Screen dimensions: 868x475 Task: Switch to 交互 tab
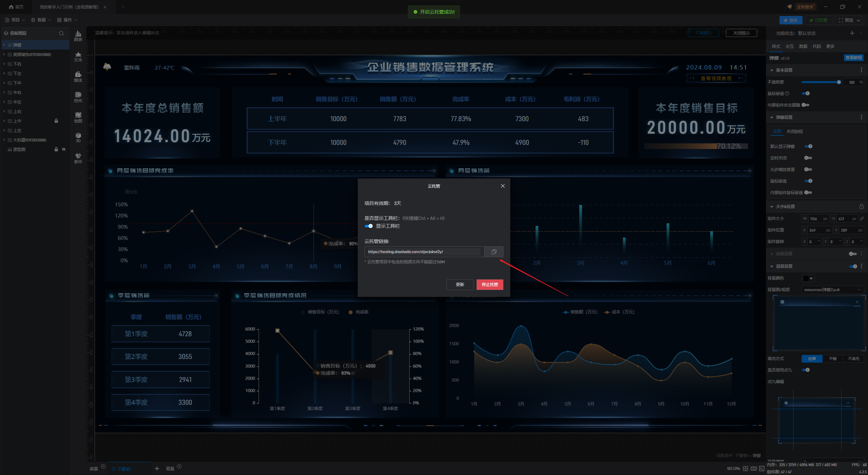(x=789, y=46)
